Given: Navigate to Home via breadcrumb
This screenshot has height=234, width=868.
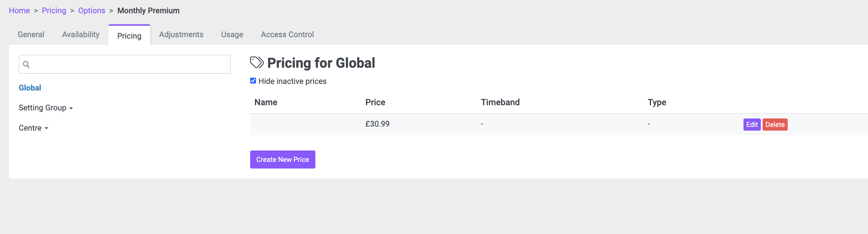Looking at the screenshot, I should pyautogui.click(x=19, y=11).
